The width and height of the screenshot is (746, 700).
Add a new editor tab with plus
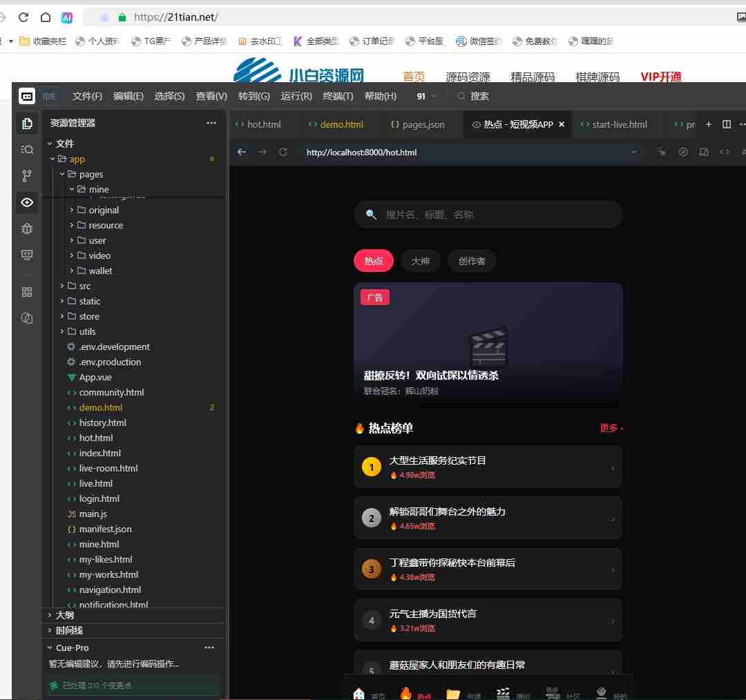coord(709,124)
